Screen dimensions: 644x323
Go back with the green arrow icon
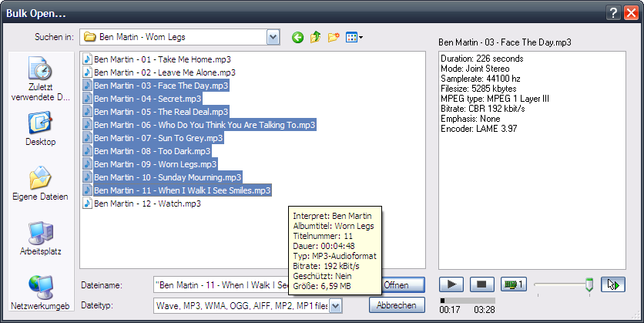coord(298,38)
